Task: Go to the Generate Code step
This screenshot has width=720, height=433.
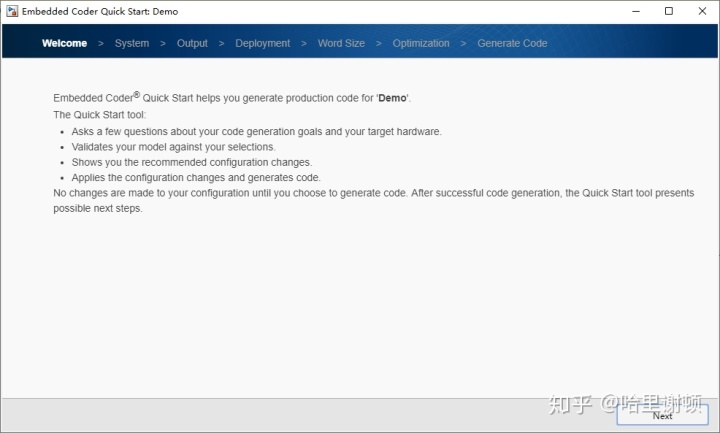Action: 512,43
